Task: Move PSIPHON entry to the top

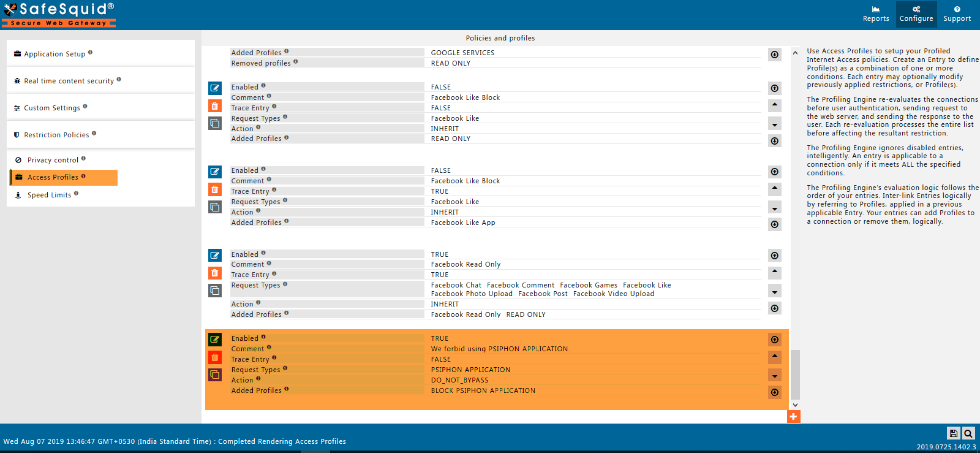Action: [775, 340]
